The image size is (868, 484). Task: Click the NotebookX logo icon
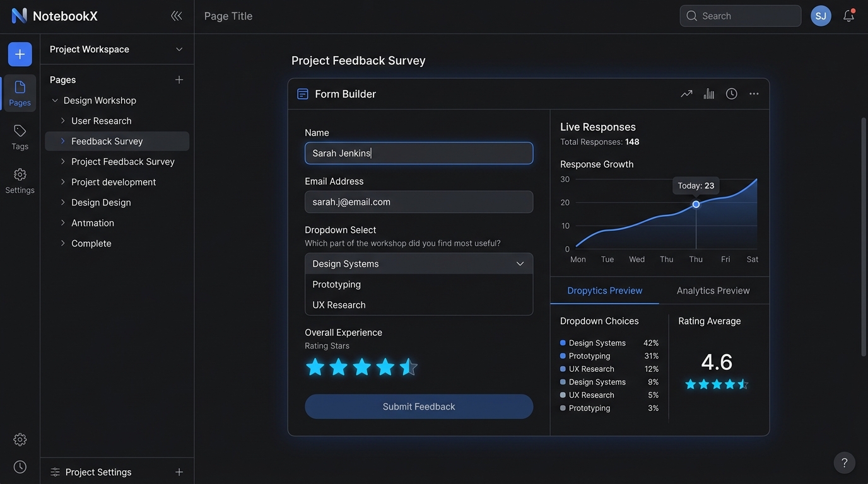tap(20, 16)
